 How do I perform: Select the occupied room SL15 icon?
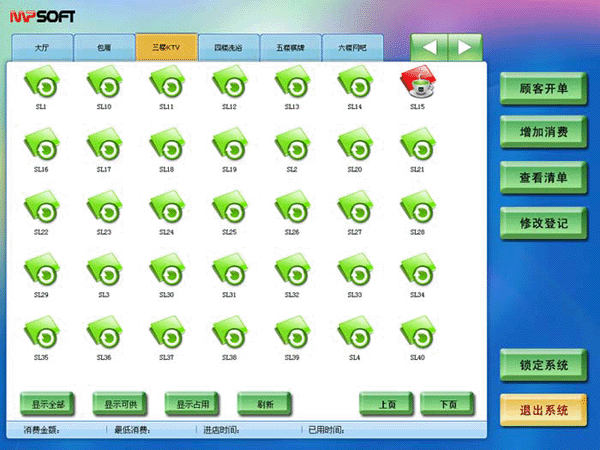[x=416, y=83]
